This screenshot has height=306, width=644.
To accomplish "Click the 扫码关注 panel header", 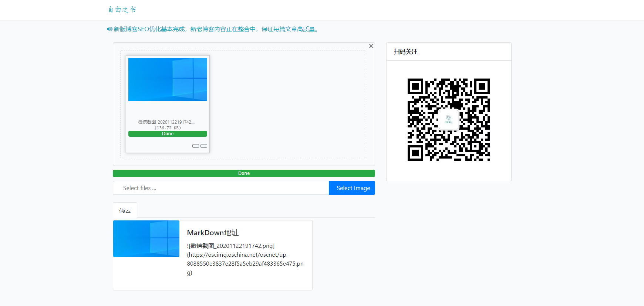I will (449, 51).
